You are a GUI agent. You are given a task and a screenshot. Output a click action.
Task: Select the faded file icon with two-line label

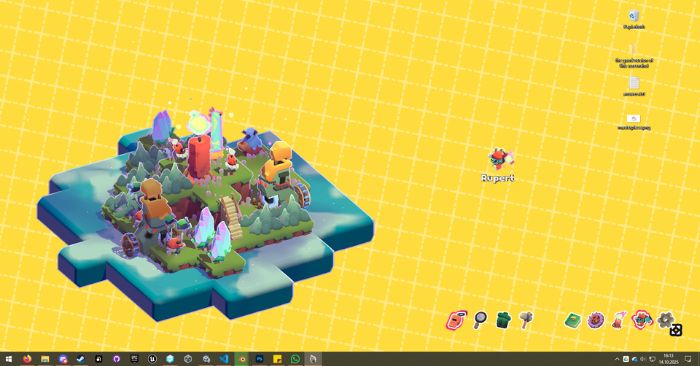[x=634, y=55]
